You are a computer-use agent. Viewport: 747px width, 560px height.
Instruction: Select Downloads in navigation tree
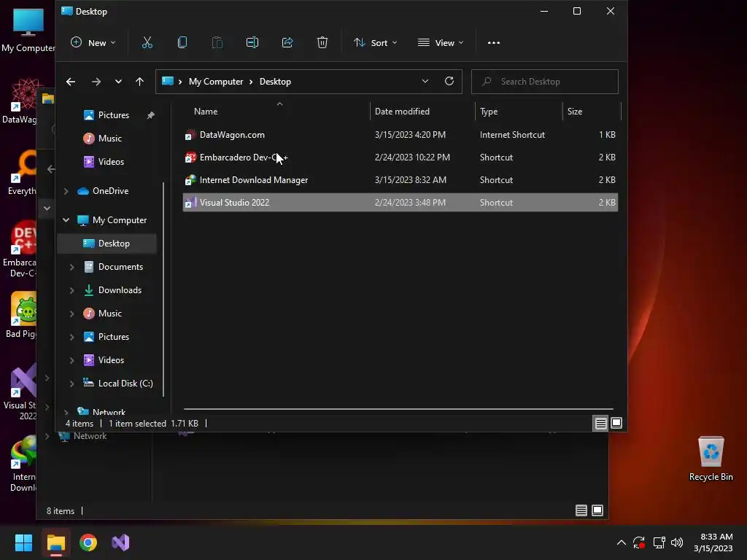[120, 290]
